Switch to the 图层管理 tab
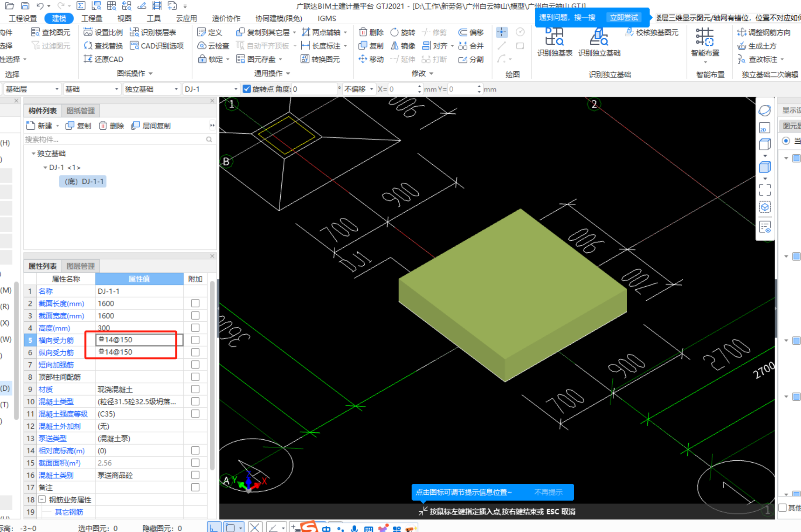This screenshot has width=801, height=532. (81, 266)
